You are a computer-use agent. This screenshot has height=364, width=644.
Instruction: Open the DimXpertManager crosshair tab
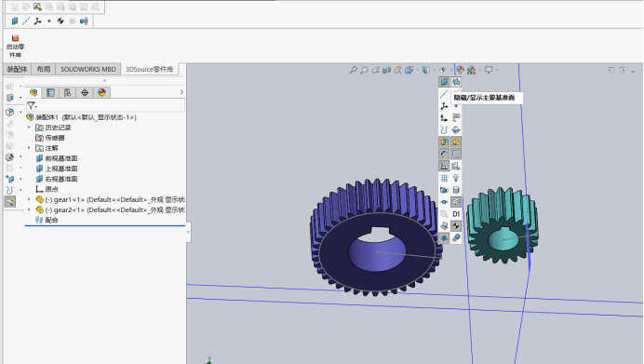pyautogui.click(x=85, y=92)
